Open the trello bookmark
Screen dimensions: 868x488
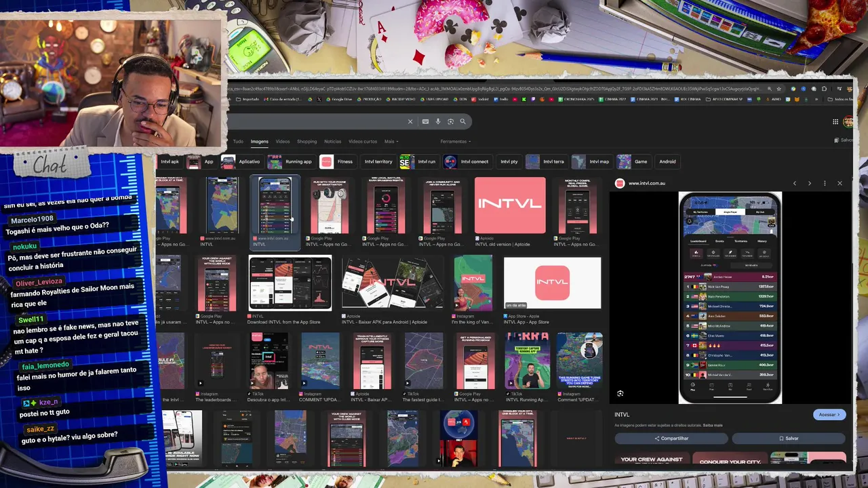[x=501, y=99]
